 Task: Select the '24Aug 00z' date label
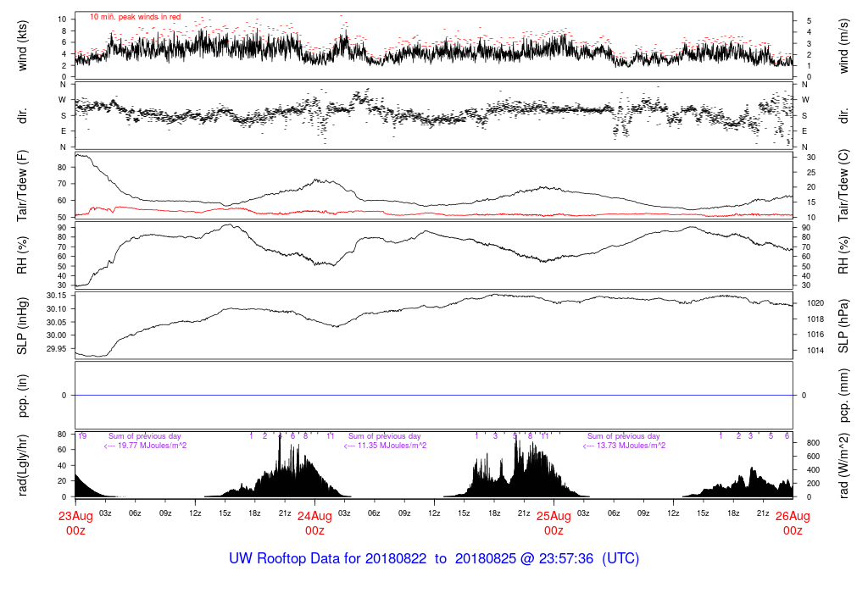click(x=314, y=523)
